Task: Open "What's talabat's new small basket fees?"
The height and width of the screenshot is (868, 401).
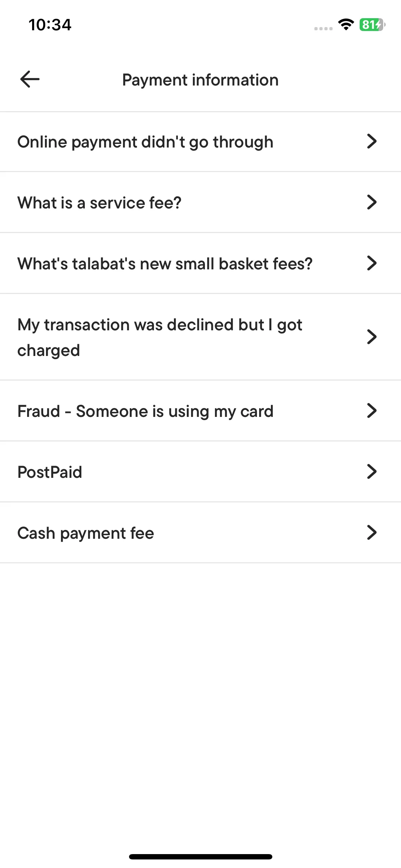Action: [165, 264]
